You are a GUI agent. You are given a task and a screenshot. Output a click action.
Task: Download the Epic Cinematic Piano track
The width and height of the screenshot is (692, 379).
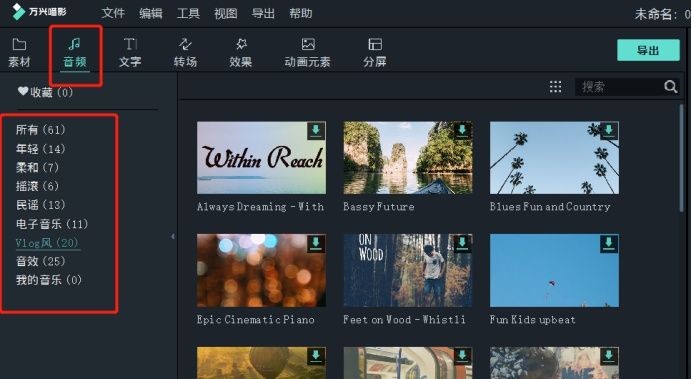click(x=316, y=243)
